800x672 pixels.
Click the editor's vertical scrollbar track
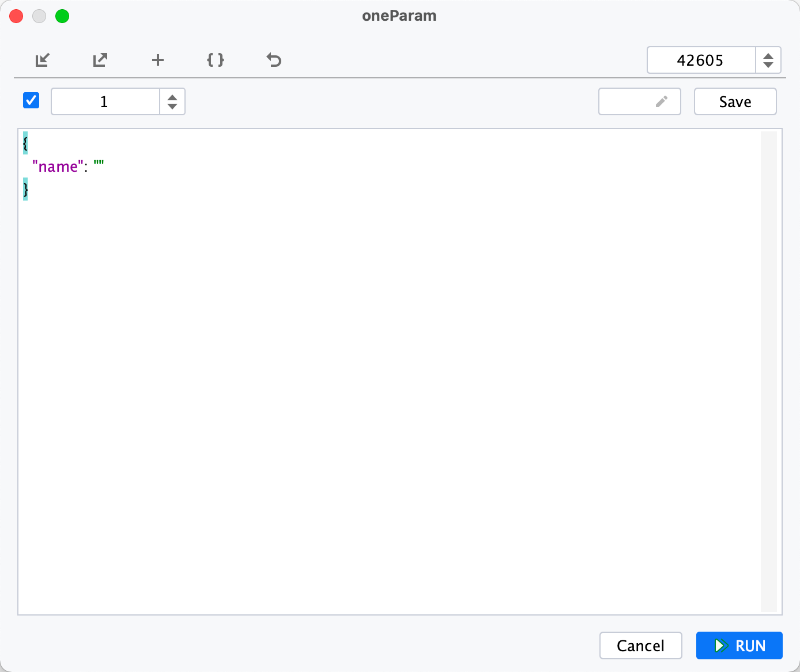(769, 372)
